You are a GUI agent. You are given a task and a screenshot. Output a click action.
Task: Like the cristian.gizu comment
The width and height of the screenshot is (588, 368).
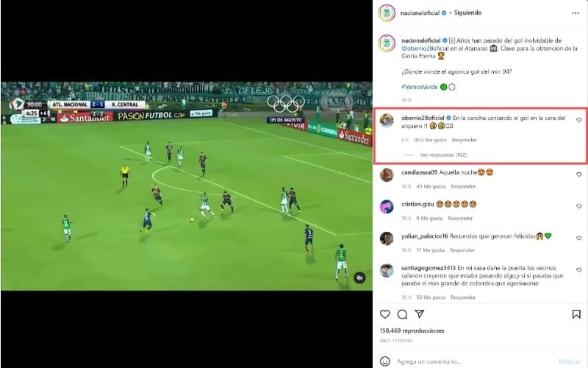click(578, 207)
